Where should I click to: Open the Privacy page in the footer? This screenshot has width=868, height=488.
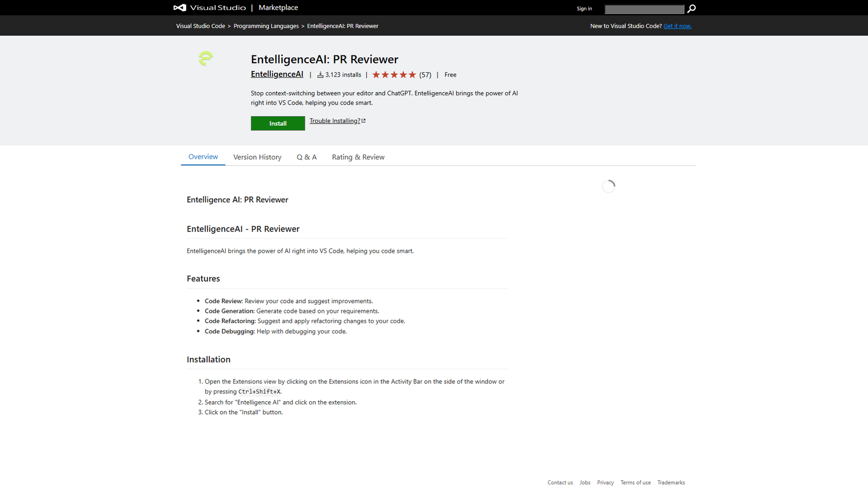tap(605, 482)
